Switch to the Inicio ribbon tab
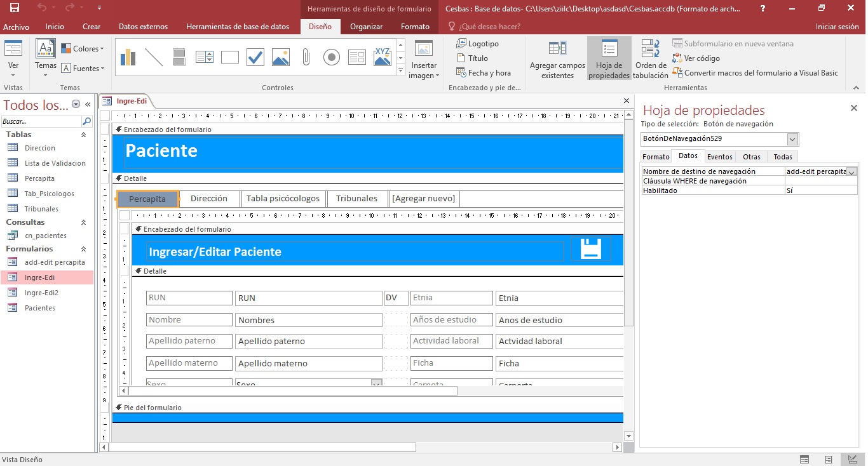This screenshot has height=466, width=868. pyautogui.click(x=55, y=27)
